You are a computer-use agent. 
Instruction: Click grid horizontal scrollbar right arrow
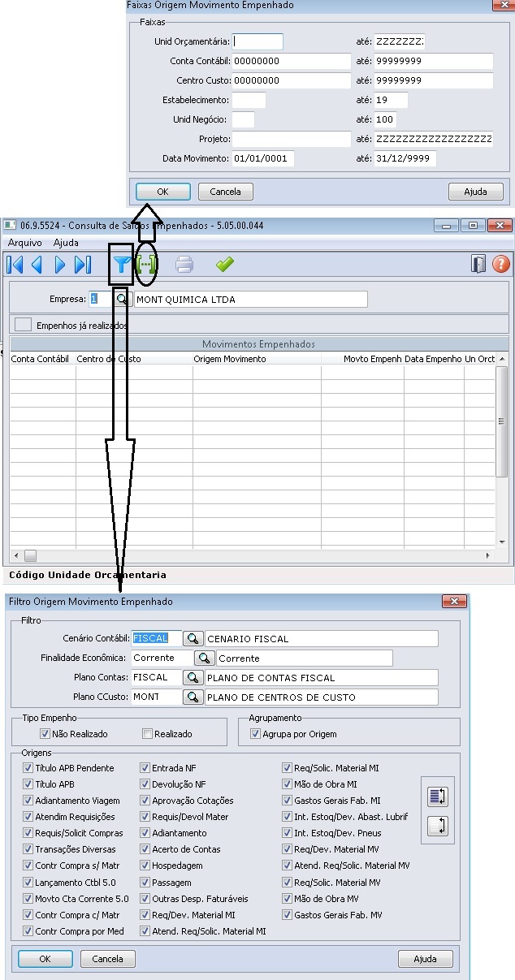tap(487, 556)
